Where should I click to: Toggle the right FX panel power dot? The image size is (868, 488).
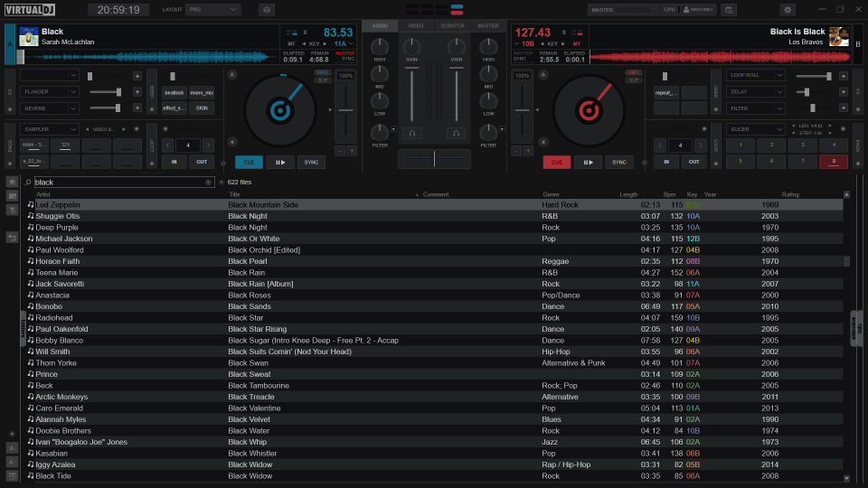[x=858, y=109]
